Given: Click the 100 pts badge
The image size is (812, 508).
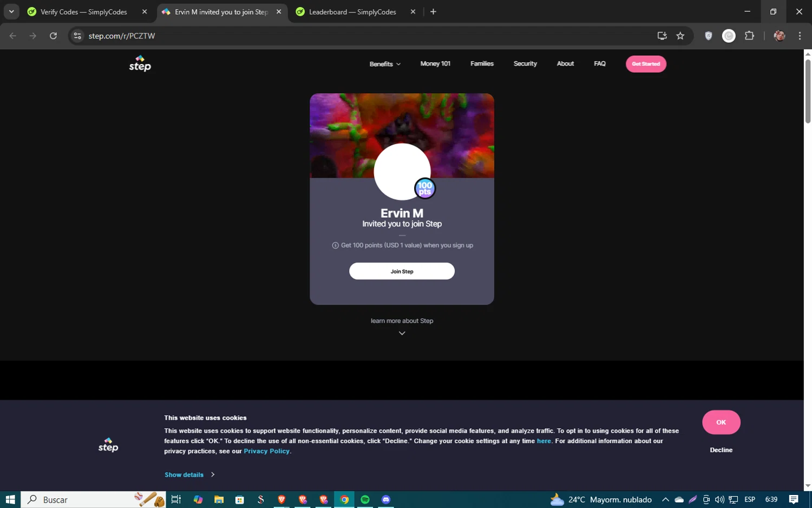Looking at the screenshot, I should (425, 188).
